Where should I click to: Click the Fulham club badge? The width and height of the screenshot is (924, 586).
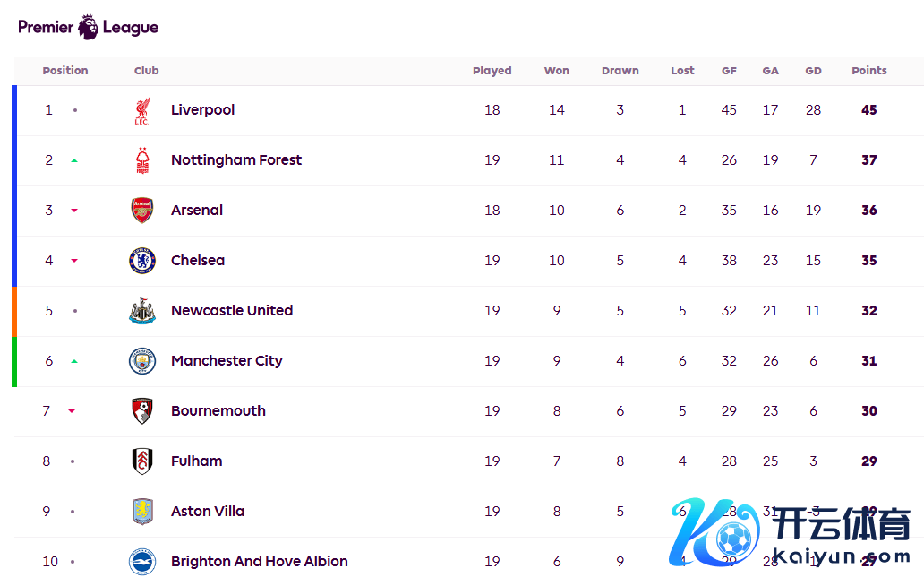(x=141, y=461)
